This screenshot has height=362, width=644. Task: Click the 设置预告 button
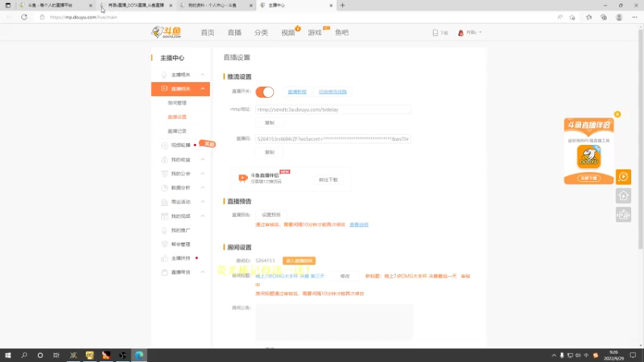[271, 215]
